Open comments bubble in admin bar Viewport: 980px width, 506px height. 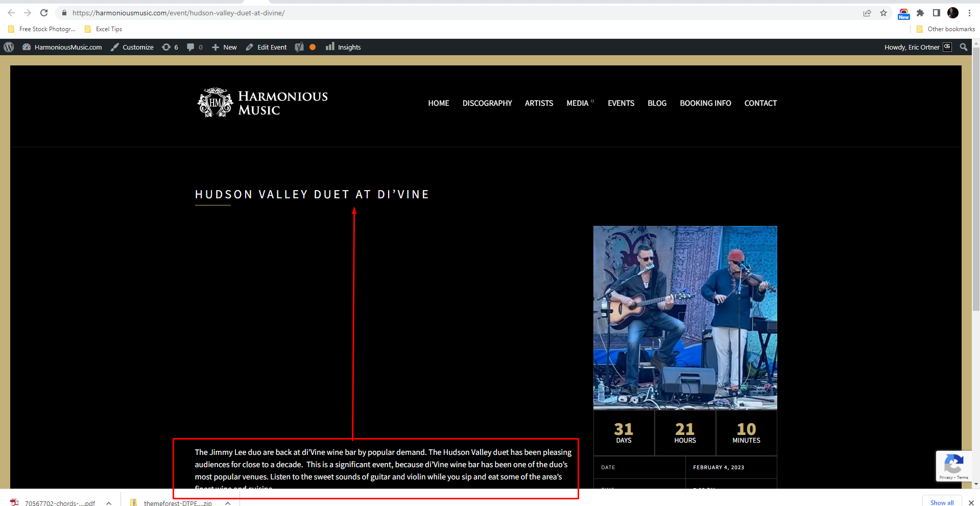195,47
